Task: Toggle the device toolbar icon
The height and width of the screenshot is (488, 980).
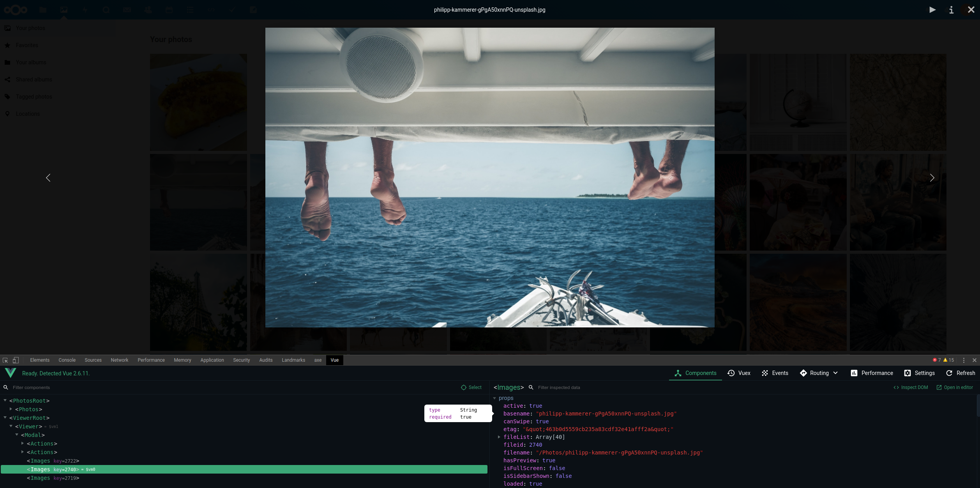Action: click(16, 360)
